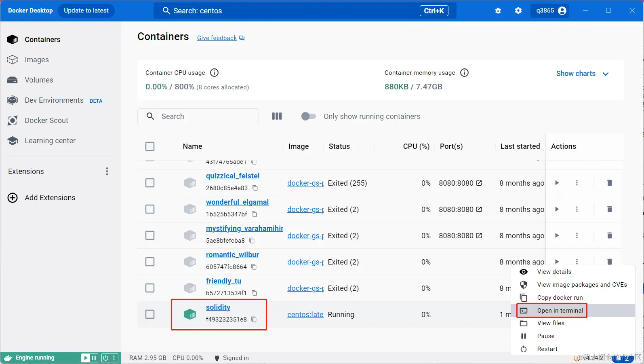Pause the Docker engine from status bar
644x364 pixels.
[94, 358]
